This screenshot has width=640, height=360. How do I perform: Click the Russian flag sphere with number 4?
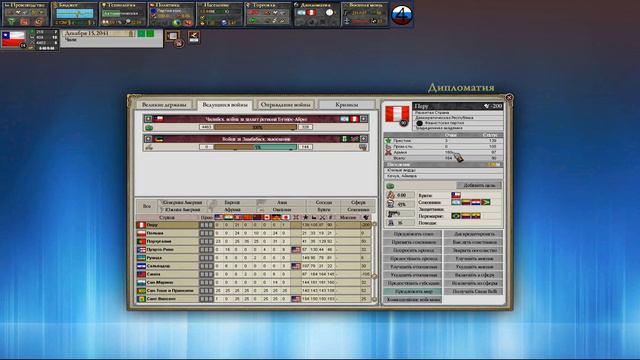click(402, 15)
